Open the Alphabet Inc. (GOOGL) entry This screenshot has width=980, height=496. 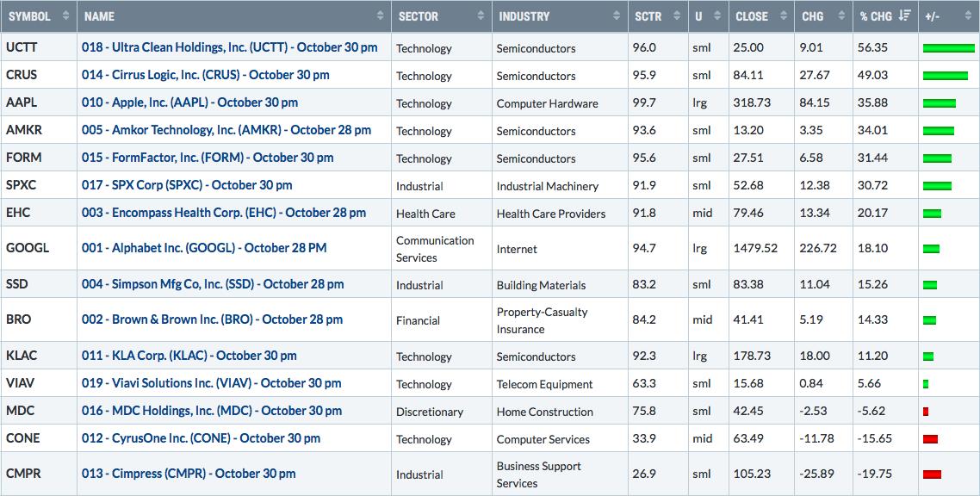point(204,248)
